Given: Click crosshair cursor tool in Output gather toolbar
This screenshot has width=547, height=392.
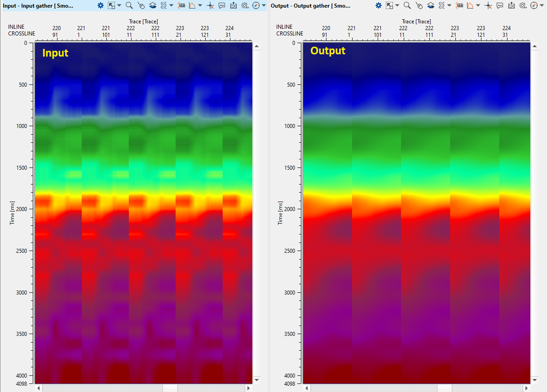Looking at the screenshot, I should pos(488,5).
